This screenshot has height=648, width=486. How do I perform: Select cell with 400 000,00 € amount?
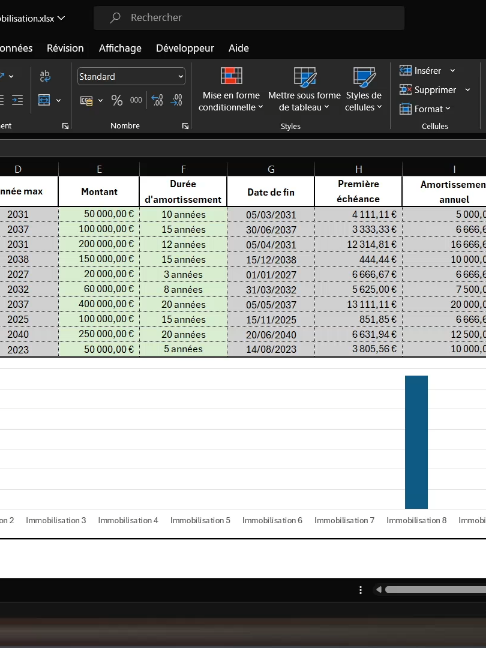coord(99,304)
